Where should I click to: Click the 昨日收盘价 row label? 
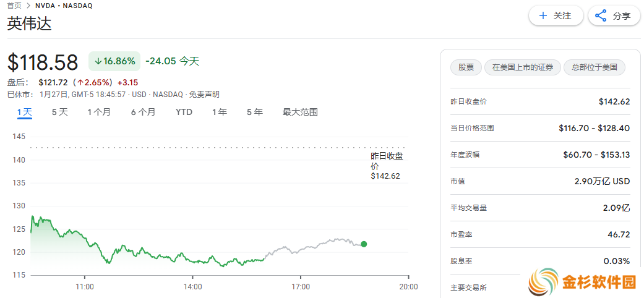pos(468,101)
